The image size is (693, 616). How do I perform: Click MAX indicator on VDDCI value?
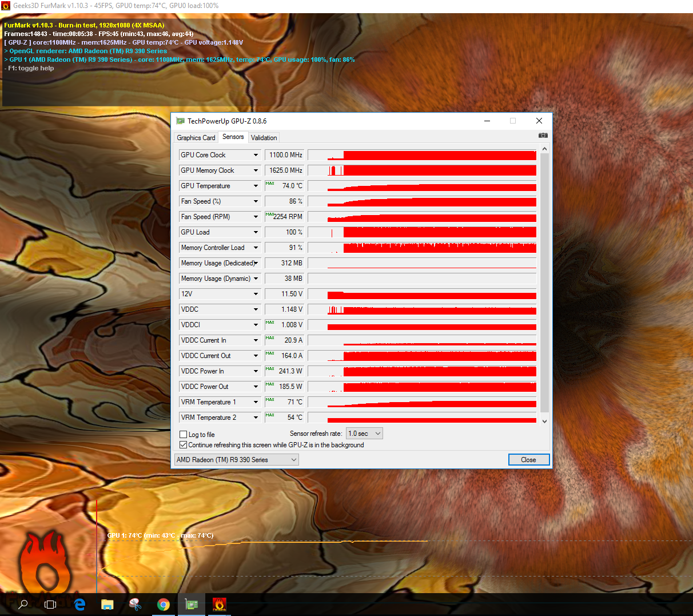(x=270, y=323)
